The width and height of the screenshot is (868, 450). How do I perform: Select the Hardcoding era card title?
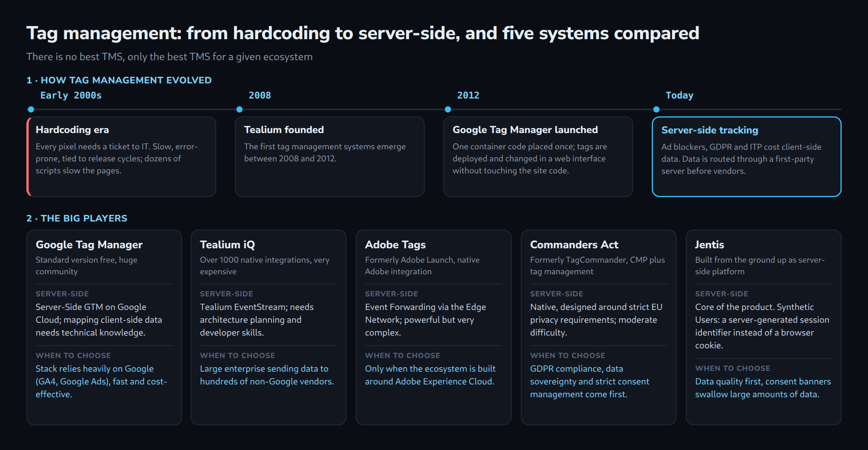pos(72,130)
